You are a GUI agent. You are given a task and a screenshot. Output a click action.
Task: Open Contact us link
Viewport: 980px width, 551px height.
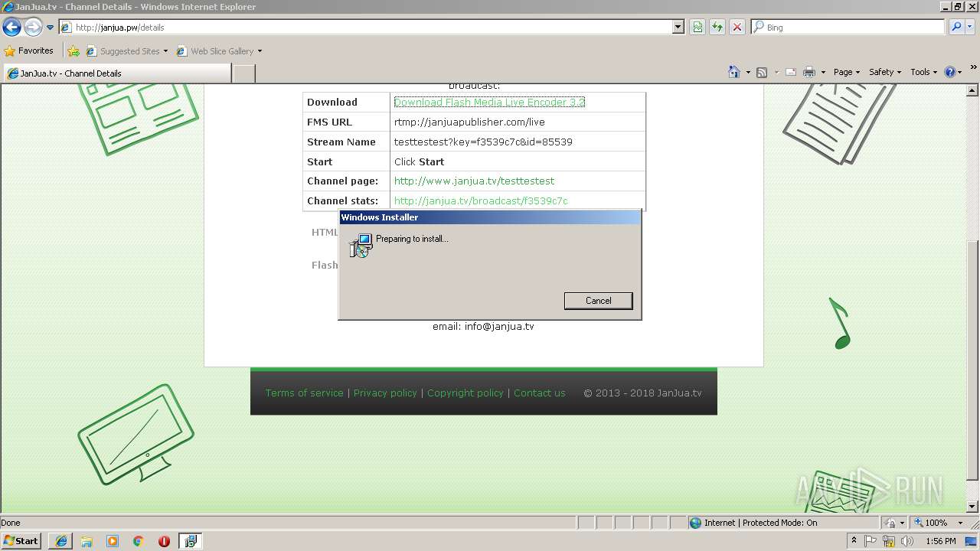tap(540, 393)
